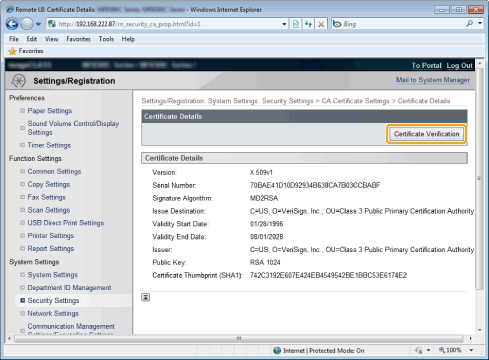The image size is (489, 360).
Task: Click the SHA1 thumbprint value
Action: (328, 275)
